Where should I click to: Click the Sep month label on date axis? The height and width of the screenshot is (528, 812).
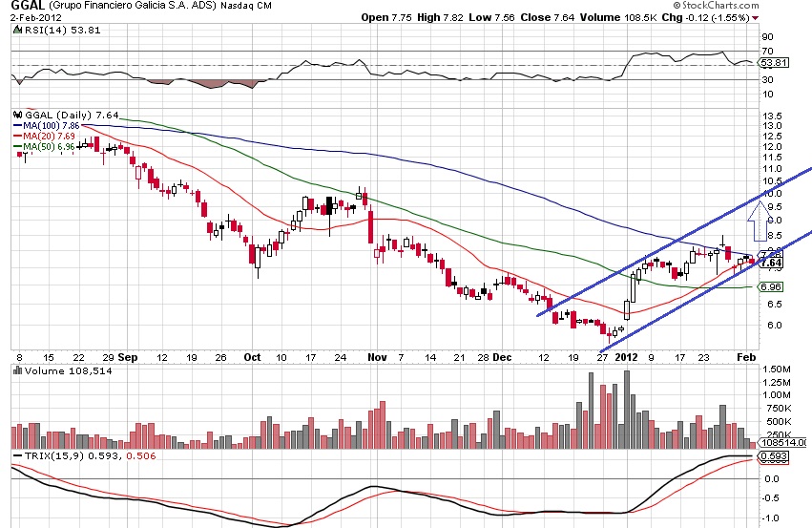(128, 357)
